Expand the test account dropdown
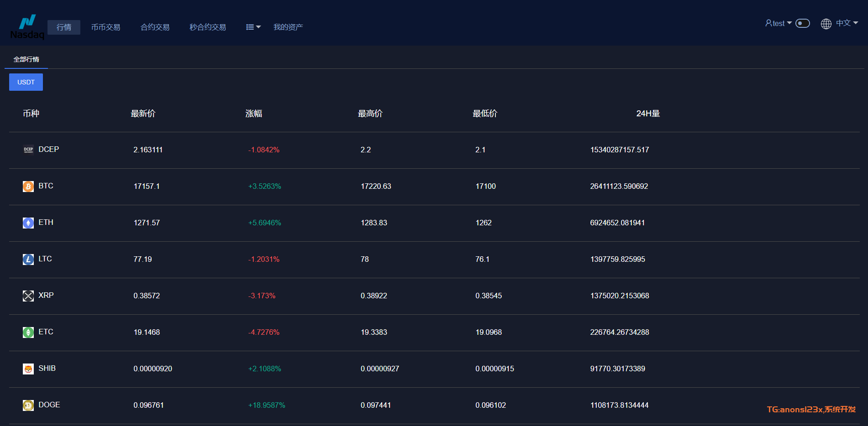Screen dimensions: 868x426 [x=779, y=23]
